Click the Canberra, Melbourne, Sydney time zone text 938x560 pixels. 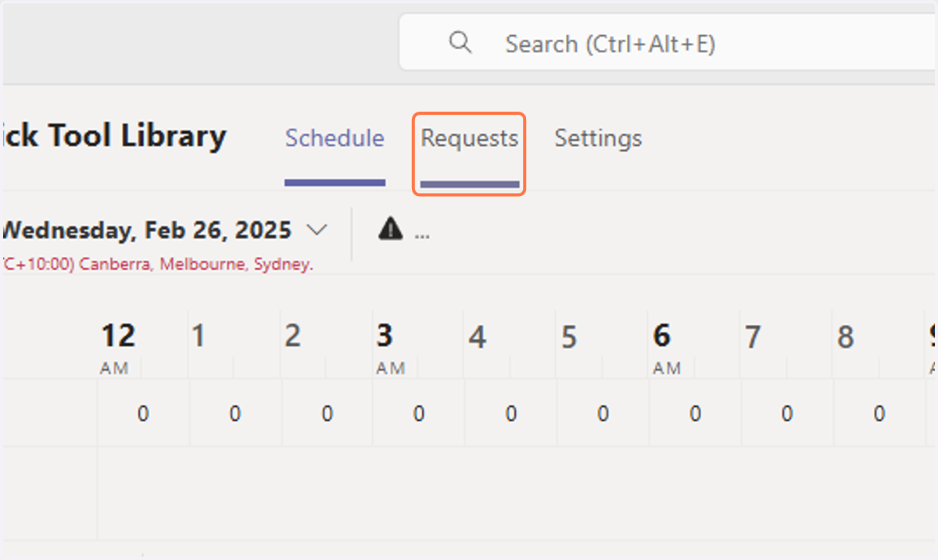click(x=156, y=265)
